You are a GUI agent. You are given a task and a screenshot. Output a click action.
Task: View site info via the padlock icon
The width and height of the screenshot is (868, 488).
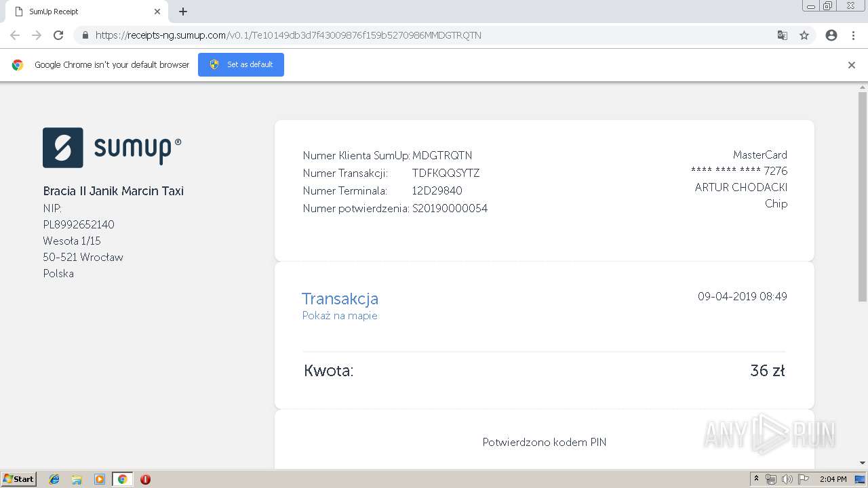pyautogui.click(x=85, y=35)
